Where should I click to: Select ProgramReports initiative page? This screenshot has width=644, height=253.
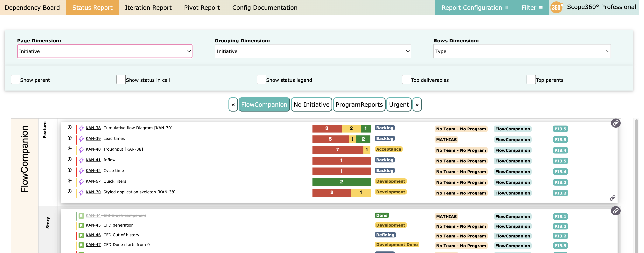pos(359,105)
